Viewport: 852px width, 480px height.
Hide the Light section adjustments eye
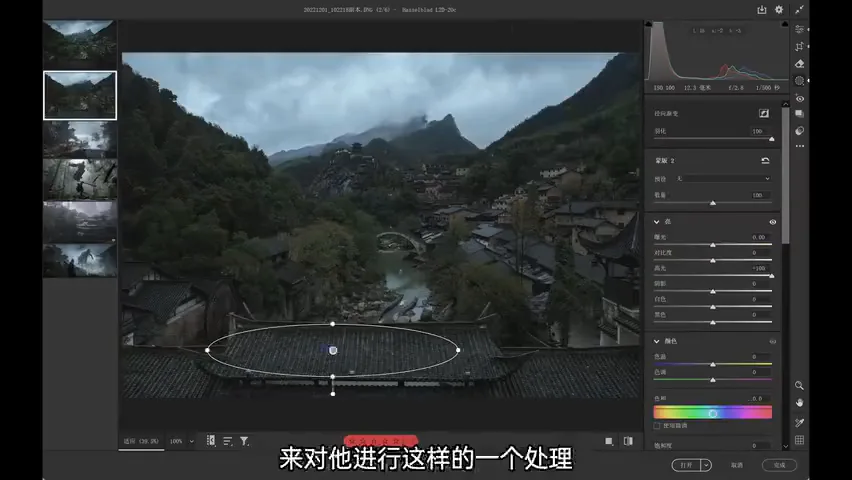(x=773, y=222)
